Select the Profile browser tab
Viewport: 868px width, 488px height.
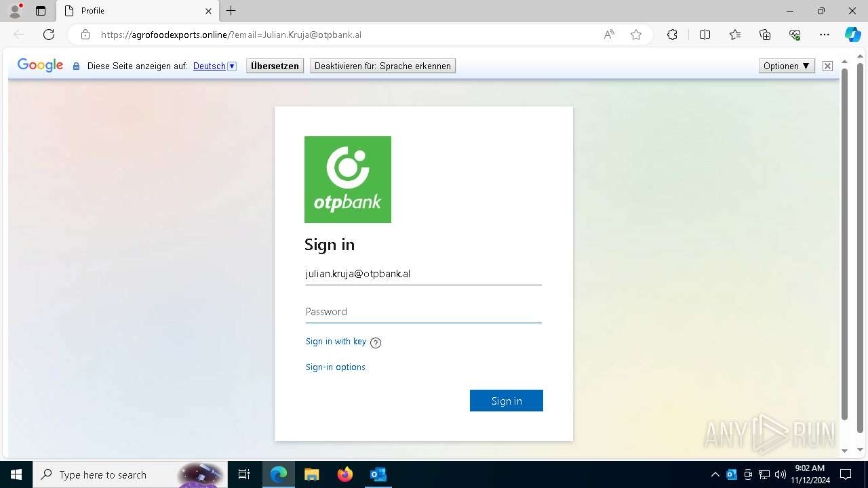click(x=138, y=11)
